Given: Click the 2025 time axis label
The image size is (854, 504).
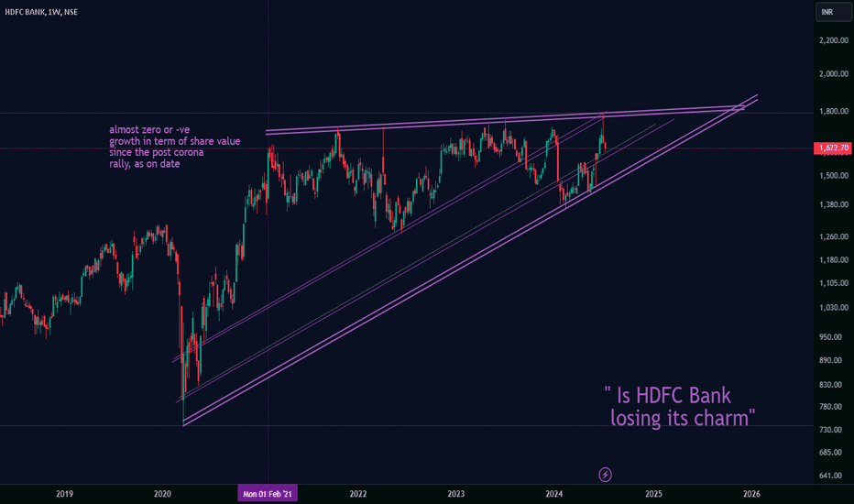Looking at the screenshot, I should click(653, 494).
